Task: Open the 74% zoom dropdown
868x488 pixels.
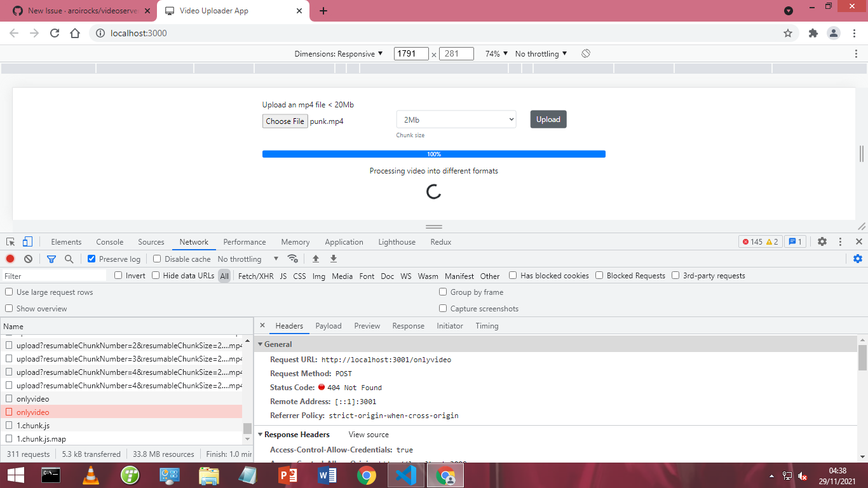Action: click(497, 54)
